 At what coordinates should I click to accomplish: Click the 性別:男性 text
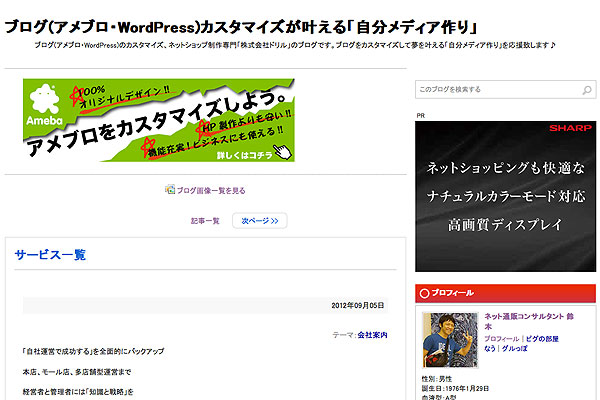pyautogui.click(x=437, y=379)
